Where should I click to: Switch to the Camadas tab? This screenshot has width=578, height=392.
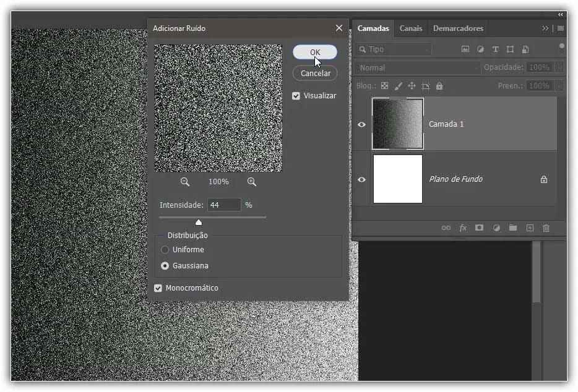click(373, 28)
